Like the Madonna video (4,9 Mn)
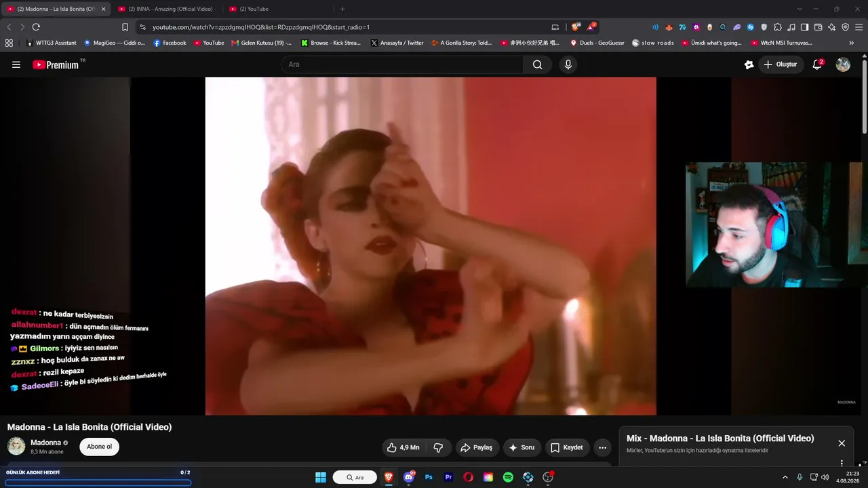Image resolution: width=868 pixels, height=488 pixels. (x=403, y=447)
